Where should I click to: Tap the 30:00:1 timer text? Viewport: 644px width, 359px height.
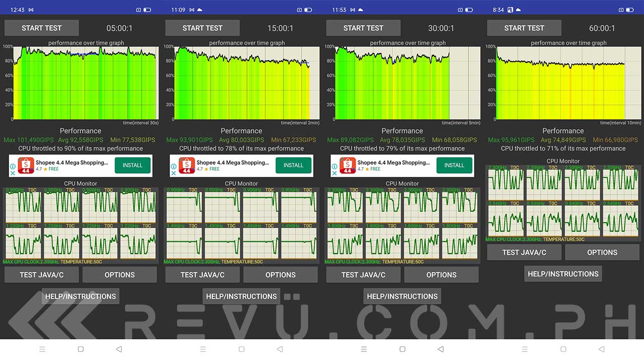[x=441, y=28]
